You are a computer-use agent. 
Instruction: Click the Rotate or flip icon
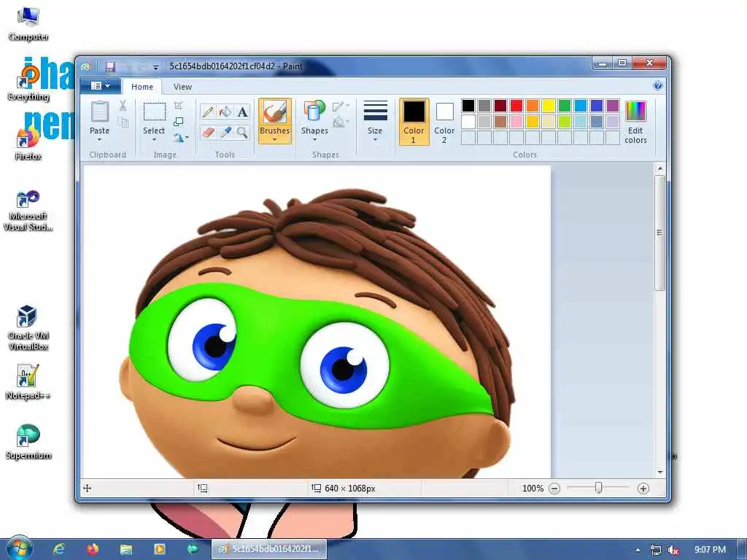point(179,138)
